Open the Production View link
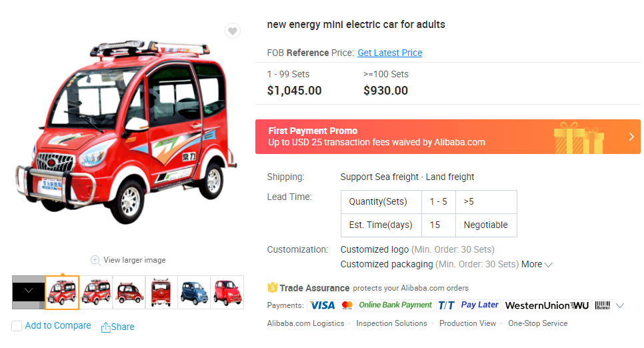The height and width of the screenshot is (348, 644). tap(467, 323)
